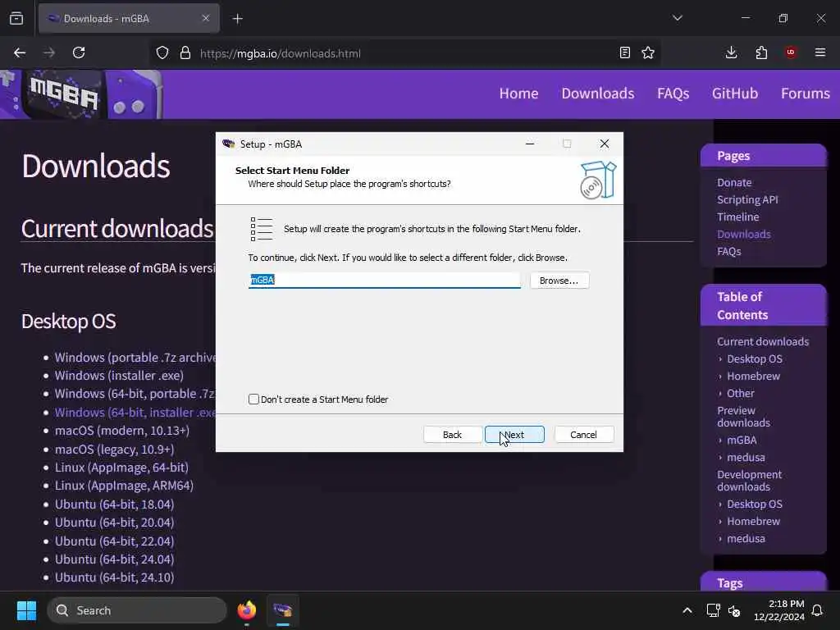The width and height of the screenshot is (840, 630).
Task: Switch to mGBA setup in taskbar
Action: click(283, 610)
